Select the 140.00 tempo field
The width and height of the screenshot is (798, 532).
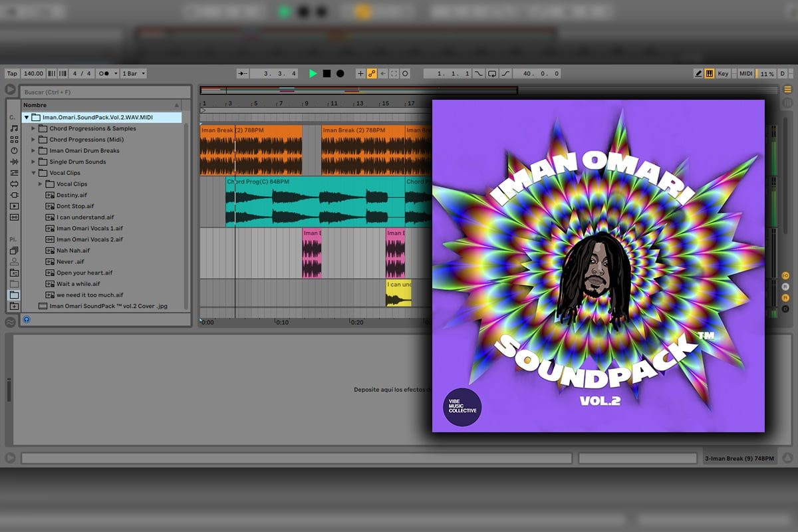coord(33,74)
